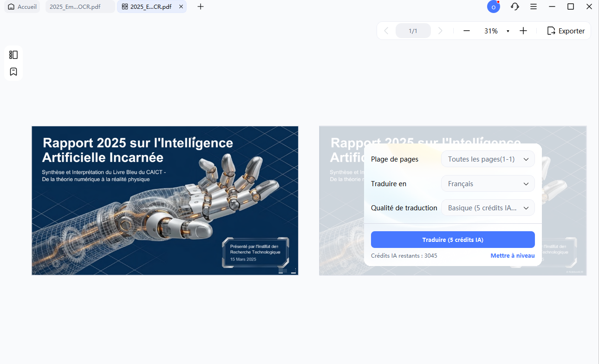The height and width of the screenshot is (364, 599).
Task: Go to the previous page arrow
Action: pos(386,31)
